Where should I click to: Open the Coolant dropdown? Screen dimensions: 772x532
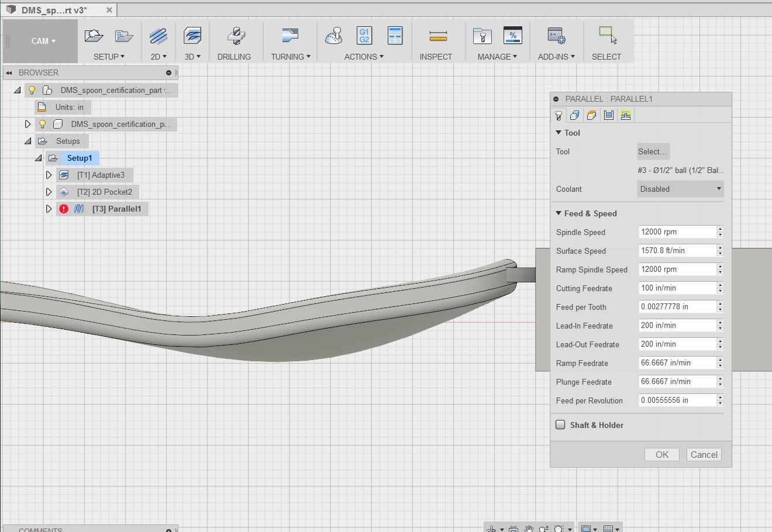(680, 189)
